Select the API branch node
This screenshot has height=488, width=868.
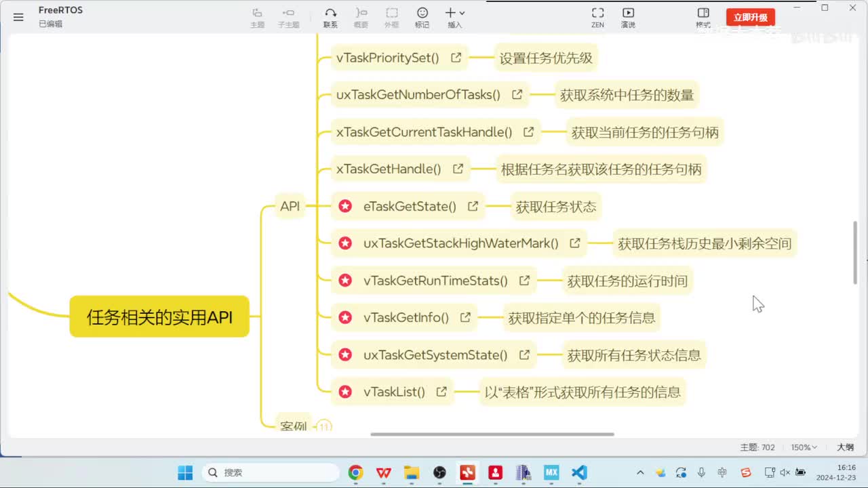(x=290, y=206)
